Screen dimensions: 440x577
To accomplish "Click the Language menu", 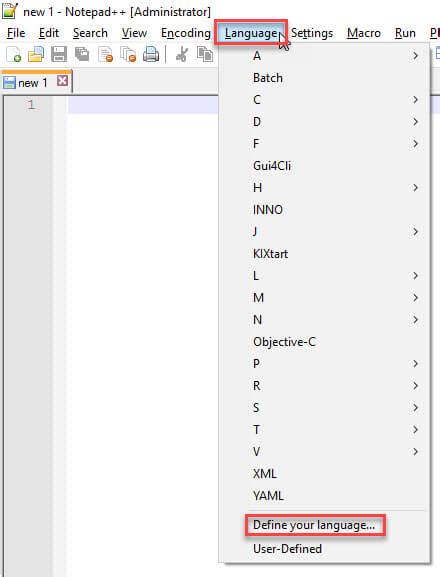I will 251,33.
